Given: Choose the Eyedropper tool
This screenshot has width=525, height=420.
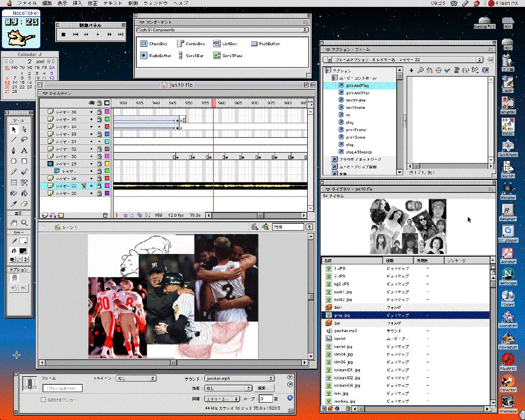Looking at the screenshot, I should [13, 204].
